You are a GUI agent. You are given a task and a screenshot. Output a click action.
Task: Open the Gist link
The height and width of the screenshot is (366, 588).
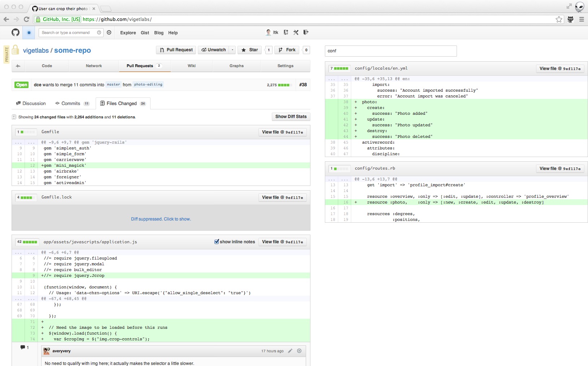pos(145,33)
